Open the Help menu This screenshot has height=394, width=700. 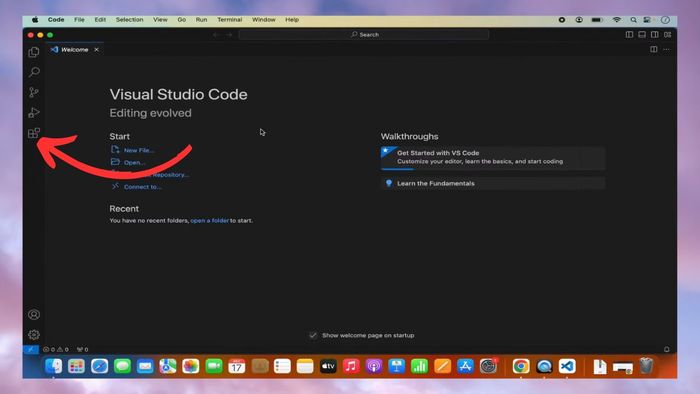tap(292, 20)
